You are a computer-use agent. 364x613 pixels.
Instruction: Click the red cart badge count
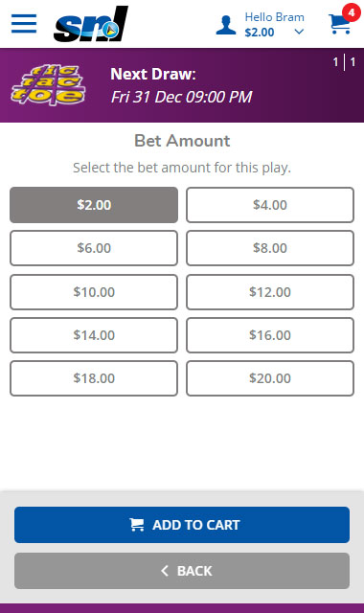point(352,12)
